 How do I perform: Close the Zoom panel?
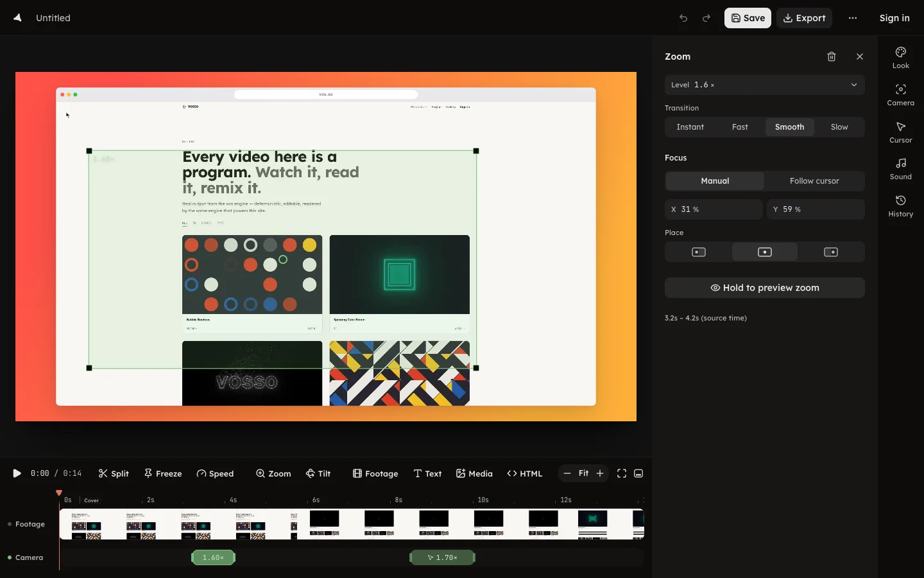coord(860,57)
